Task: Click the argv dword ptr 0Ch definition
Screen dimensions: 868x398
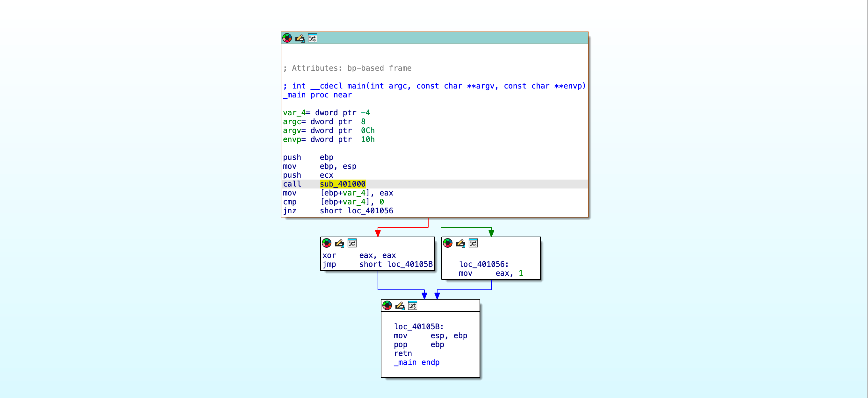Action: [329, 131]
